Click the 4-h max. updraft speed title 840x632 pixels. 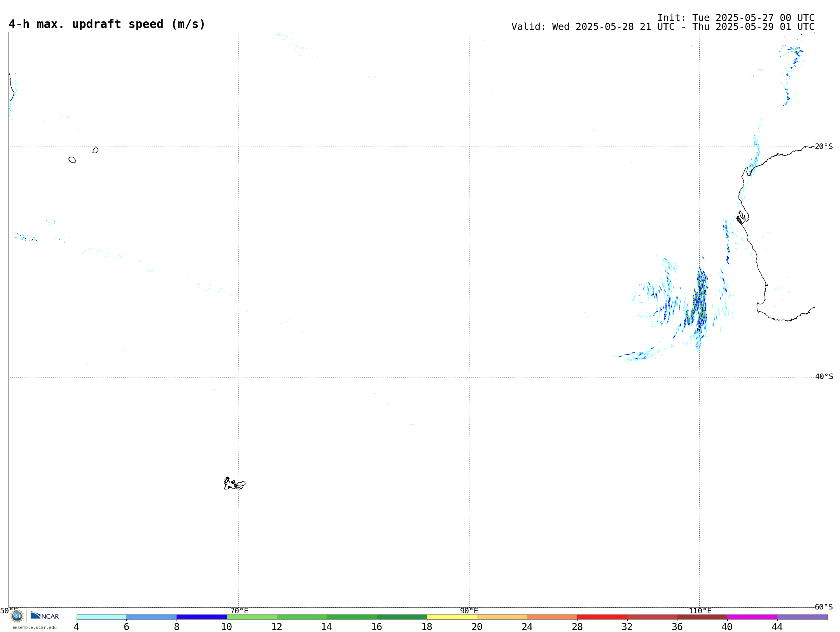107,24
